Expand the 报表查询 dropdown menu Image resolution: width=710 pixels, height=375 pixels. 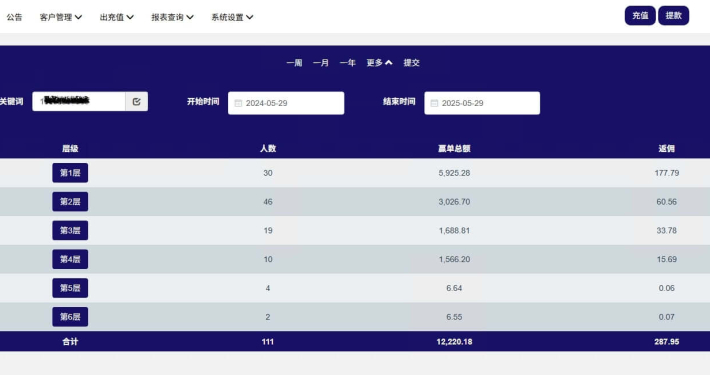pyautogui.click(x=172, y=17)
